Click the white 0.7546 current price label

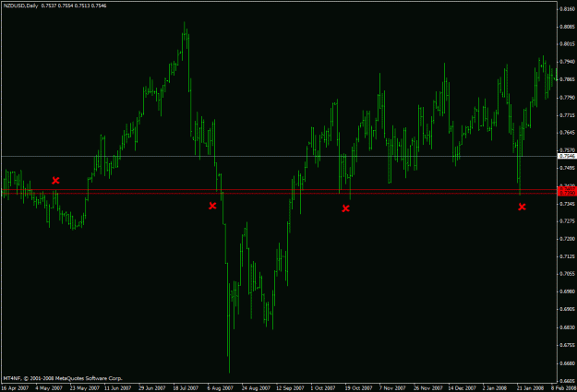(x=567, y=156)
